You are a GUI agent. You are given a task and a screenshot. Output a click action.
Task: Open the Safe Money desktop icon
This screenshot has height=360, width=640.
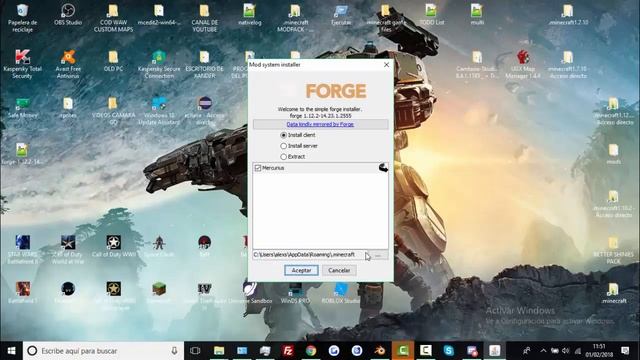coord(22,107)
